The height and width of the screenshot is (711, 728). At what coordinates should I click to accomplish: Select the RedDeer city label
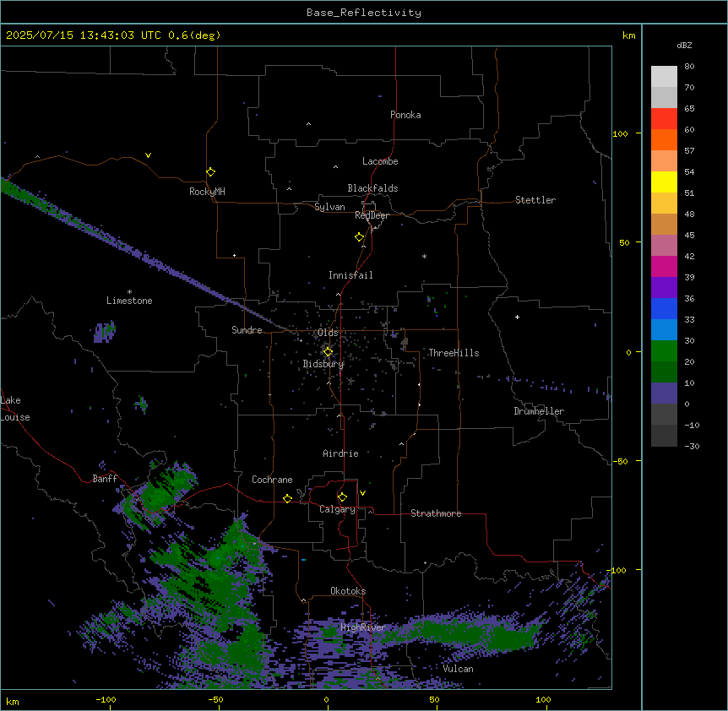[372, 215]
